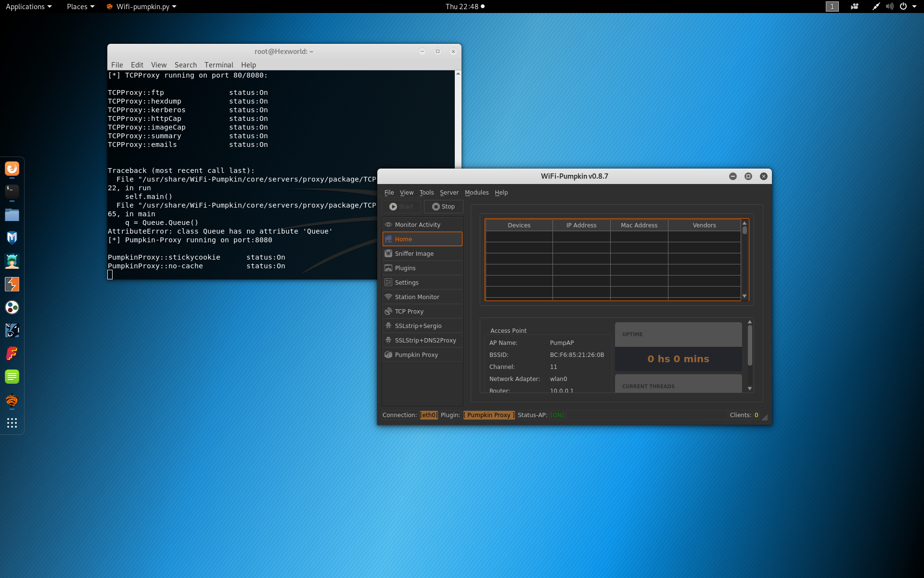The width and height of the screenshot is (924, 578).
Task: Open the Pumpkin Proxy panel
Action: 417,355
